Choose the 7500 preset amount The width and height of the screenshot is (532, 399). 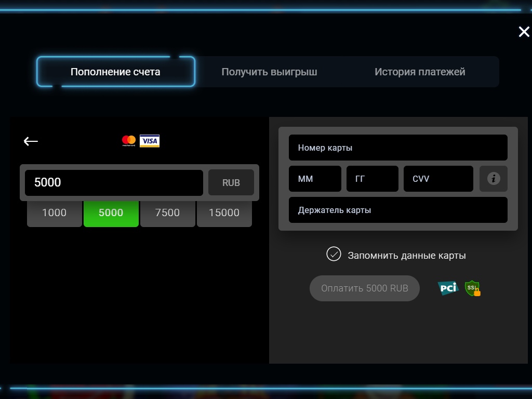click(167, 212)
